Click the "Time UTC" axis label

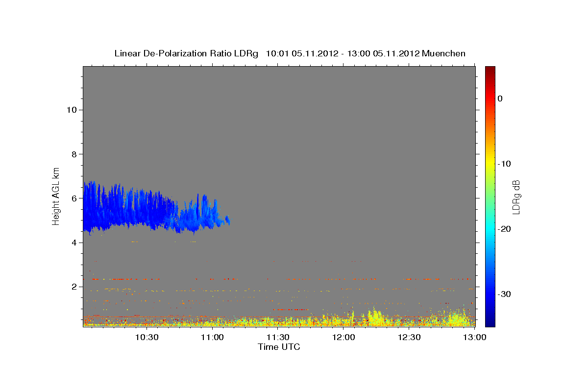pos(279,347)
